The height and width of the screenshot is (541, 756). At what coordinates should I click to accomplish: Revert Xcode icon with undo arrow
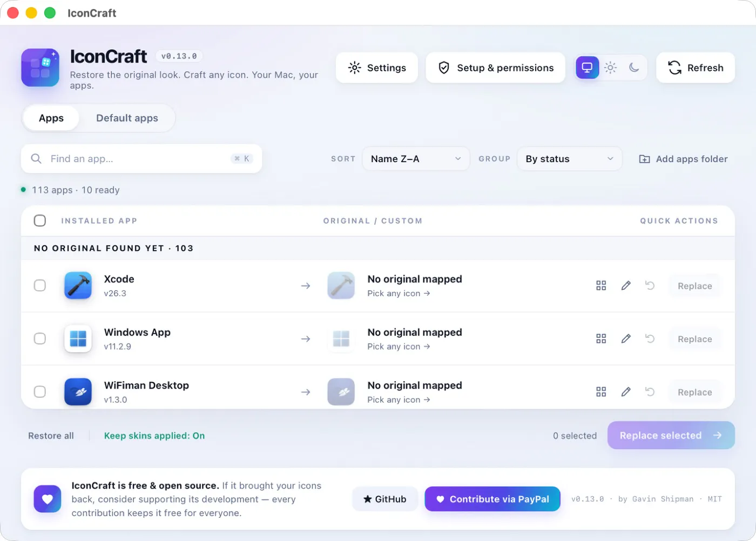coord(650,285)
